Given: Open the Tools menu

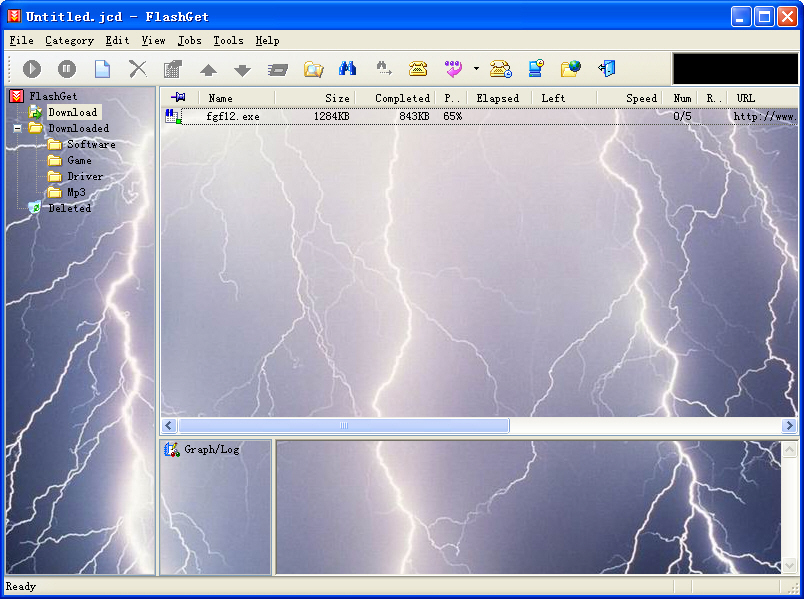Looking at the screenshot, I should click(228, 41).
